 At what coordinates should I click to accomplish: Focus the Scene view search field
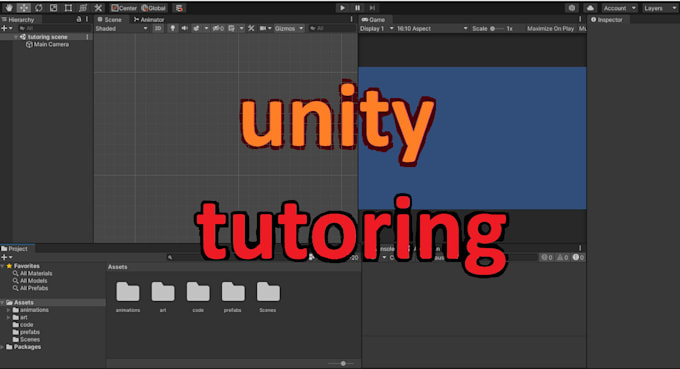tap(332, 28)
